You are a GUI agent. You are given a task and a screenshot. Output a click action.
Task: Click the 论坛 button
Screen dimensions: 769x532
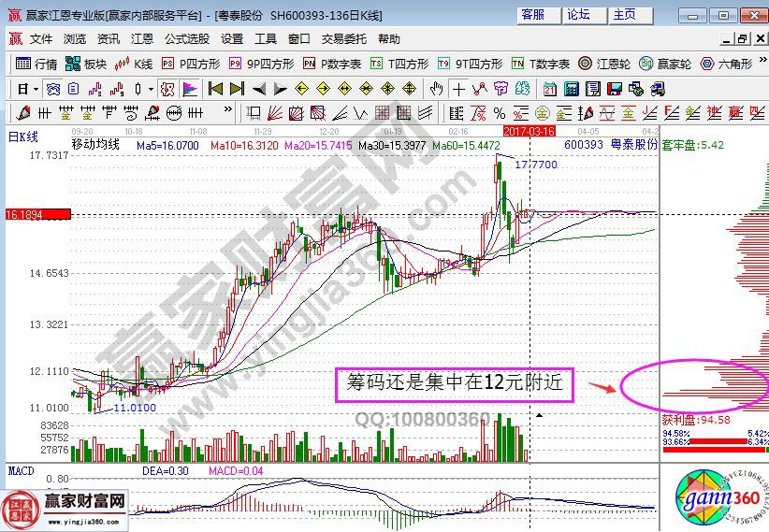[x=578, y=15]
